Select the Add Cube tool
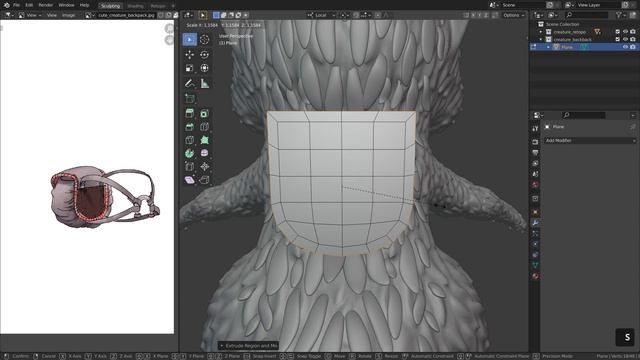The height and width of the screenshot is (360, 640). pyautogui.click(x=189, y=98)
